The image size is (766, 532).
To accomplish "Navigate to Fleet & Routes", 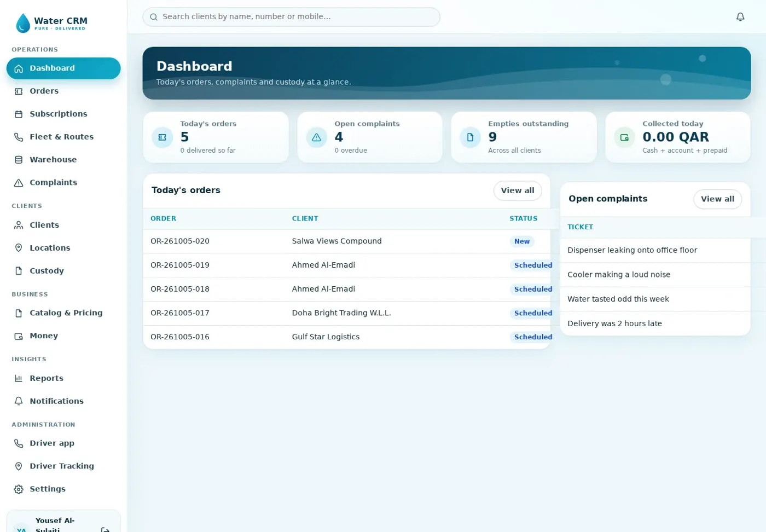I will coord(63,137).
